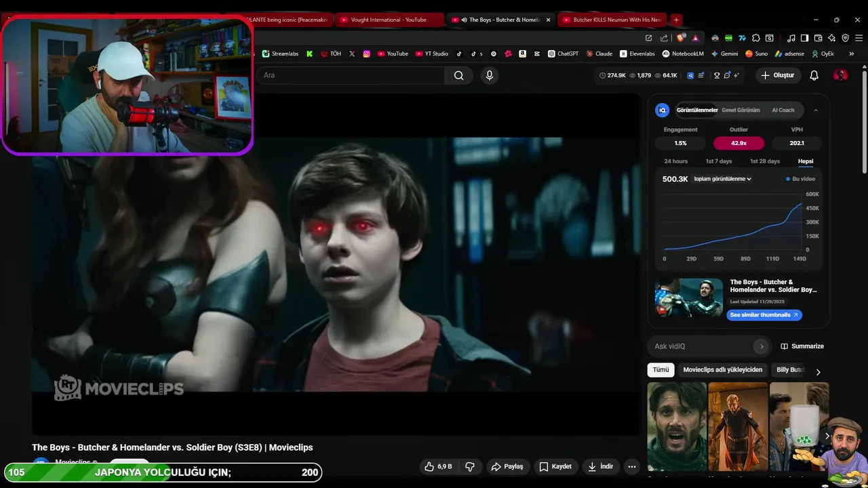Open the Amazon bookmark icon
Viewport: 868px width, 488px height.
522,54
